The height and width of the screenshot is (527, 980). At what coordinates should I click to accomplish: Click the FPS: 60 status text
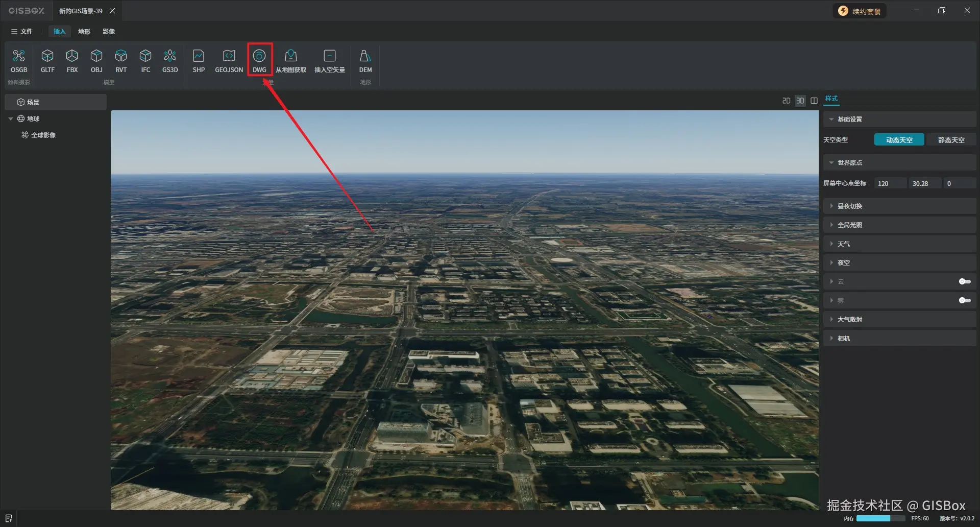coord(920,518)
